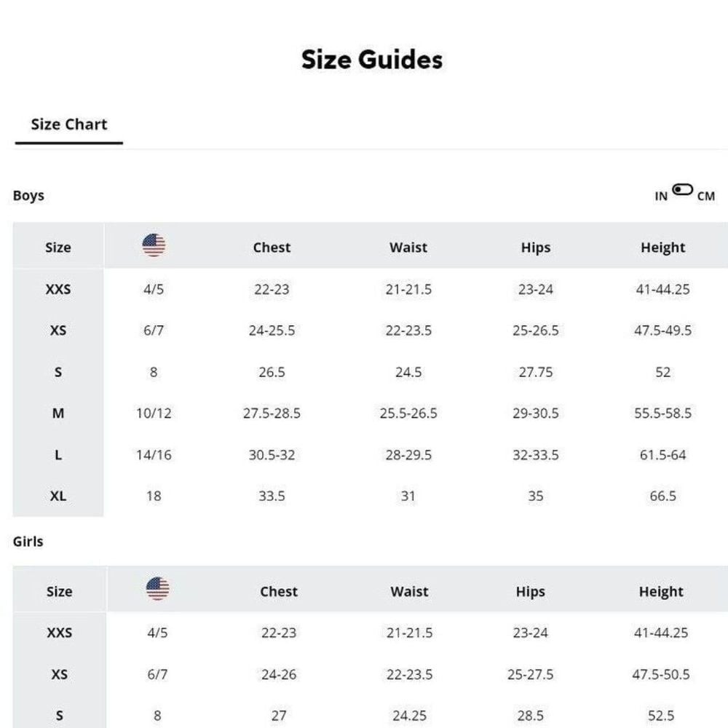This screenshot has width=728, height=728.
Task: Click the 10/12 US size in Boys table
Action: 154,414
